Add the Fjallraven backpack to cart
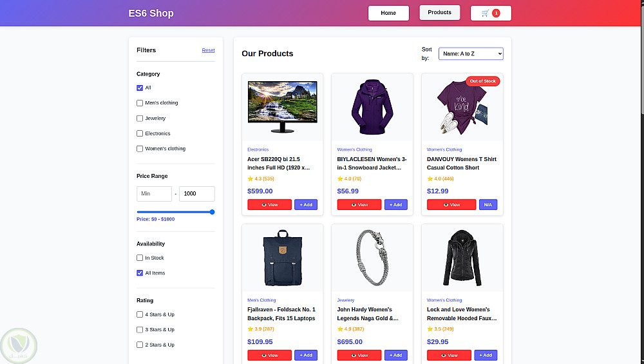This screenshot has width=644, height=364. click(x=306, y=355)
